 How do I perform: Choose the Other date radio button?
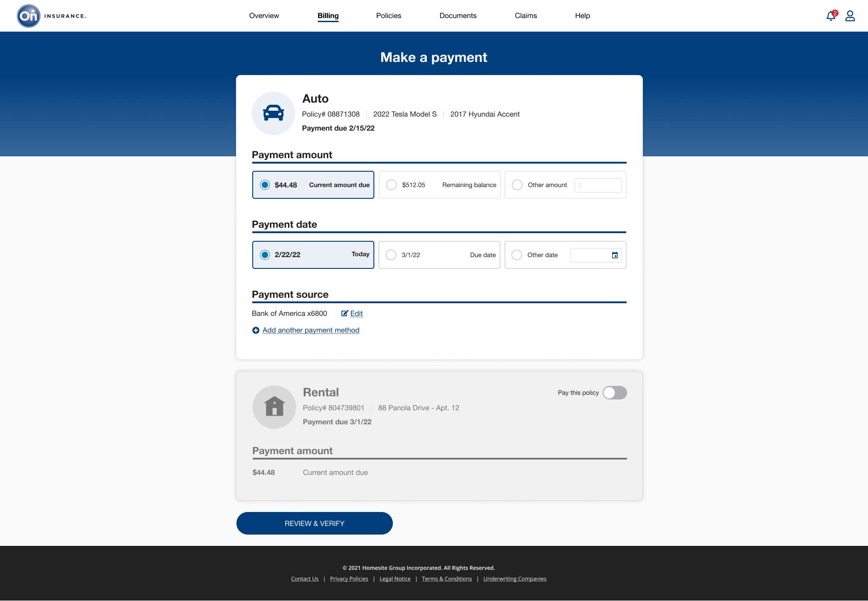tap(517, 255)
